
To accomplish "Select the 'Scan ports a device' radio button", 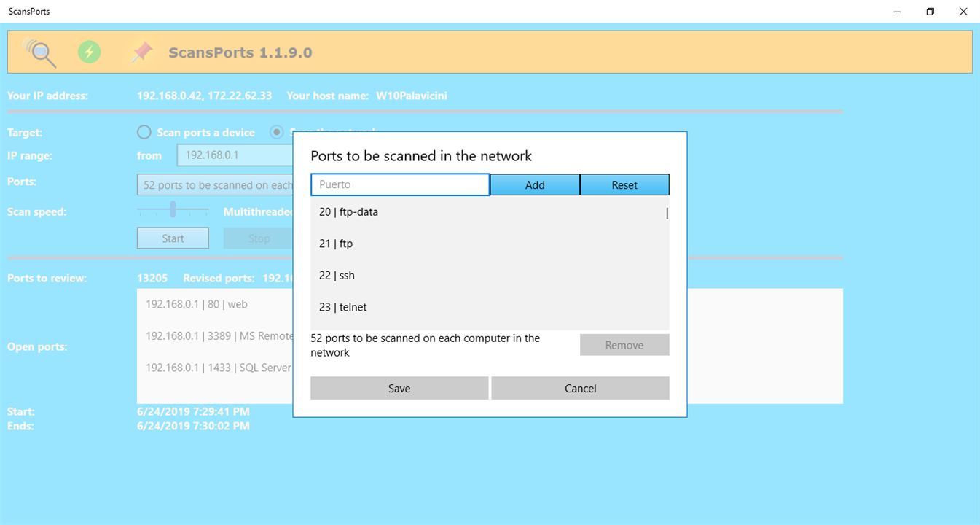I will click(144, 133).
